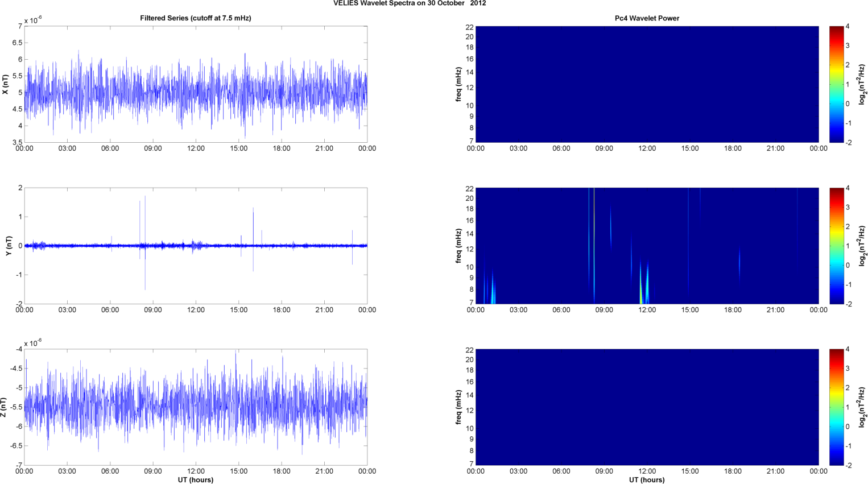
Task: Click the log2(nT²/Hz) label of the top colorbar
Action: coord(862,84)
